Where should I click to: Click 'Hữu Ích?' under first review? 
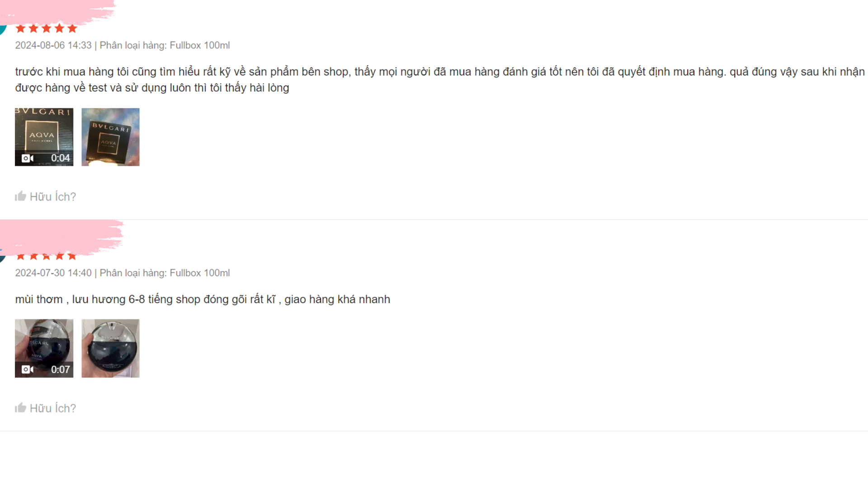coord(53,197)
